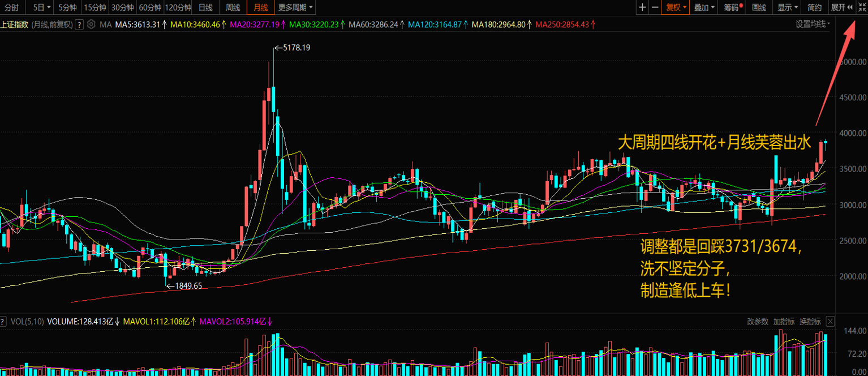The height and width of the screenshot is (376, 868).
Task: Switch to the 日线 daily chart tab
Action: (206, 7)
